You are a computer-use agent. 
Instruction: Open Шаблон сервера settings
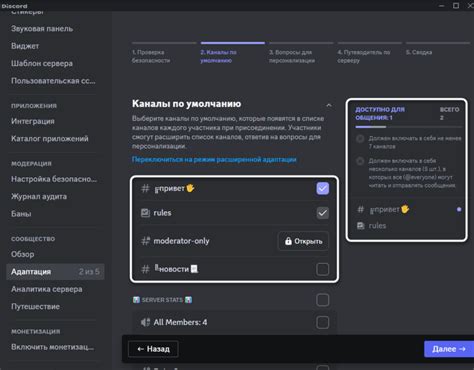(x=55, y=63)
